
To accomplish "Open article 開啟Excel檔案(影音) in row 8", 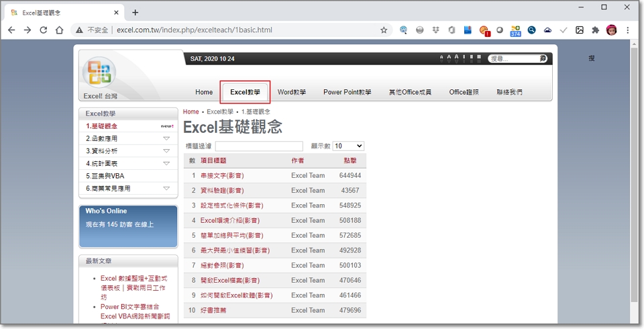I will coord(230,281).
